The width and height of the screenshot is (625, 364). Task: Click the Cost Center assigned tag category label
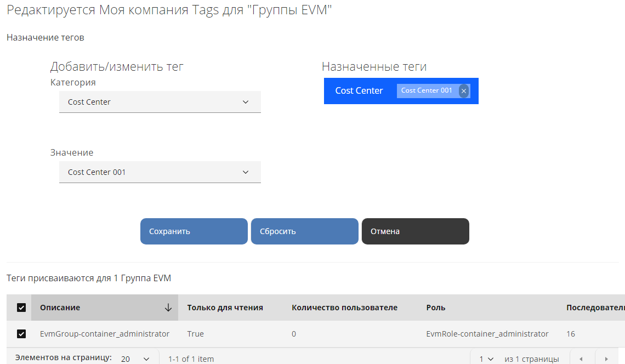359,91
